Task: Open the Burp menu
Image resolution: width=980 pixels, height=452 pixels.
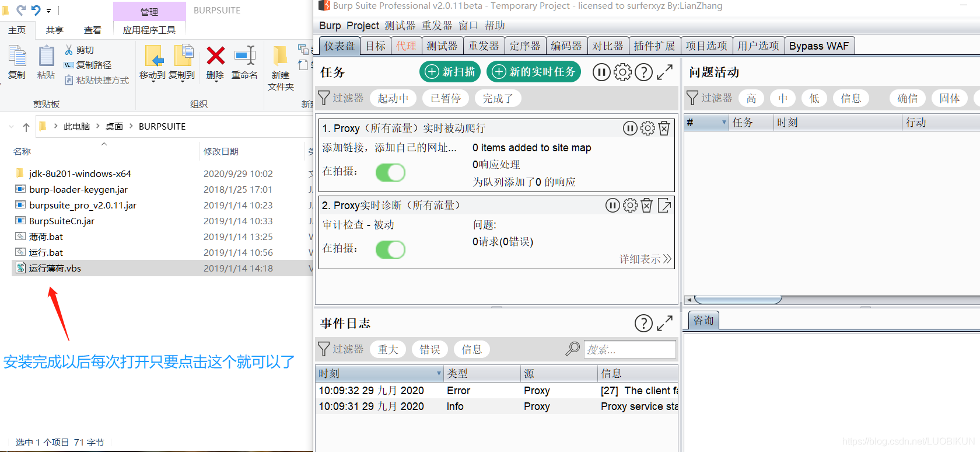Action: tap(330, 26)
